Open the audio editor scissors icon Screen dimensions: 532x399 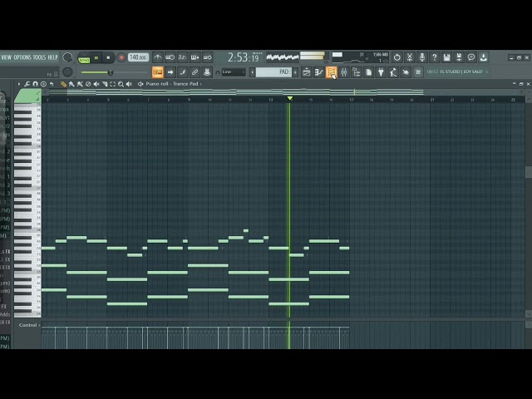tap(410, 57)
